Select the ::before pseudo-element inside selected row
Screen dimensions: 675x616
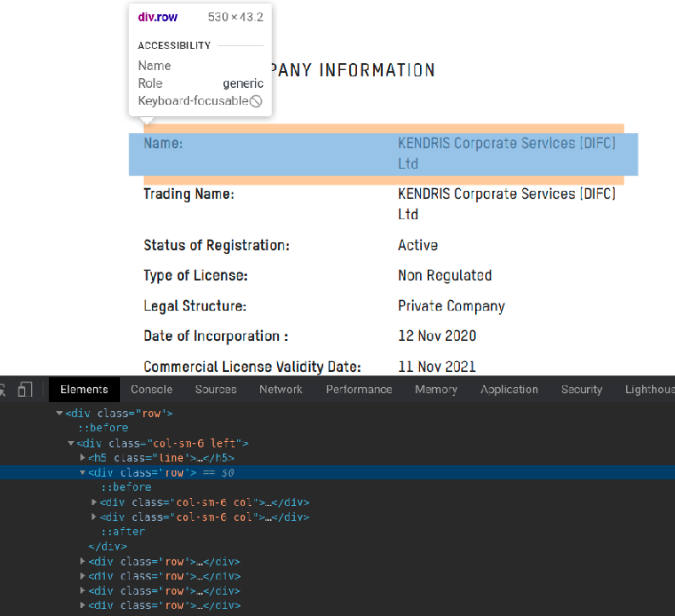(126, 487)
